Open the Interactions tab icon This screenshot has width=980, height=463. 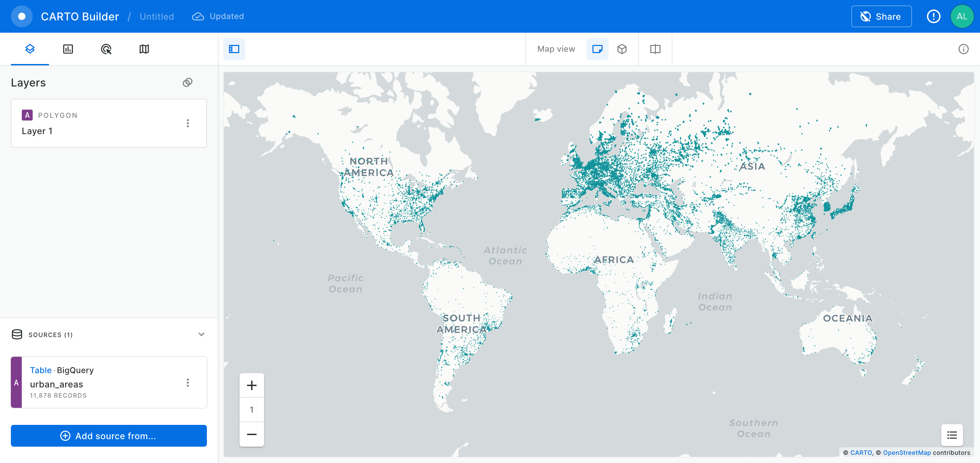tap(106, 49)
